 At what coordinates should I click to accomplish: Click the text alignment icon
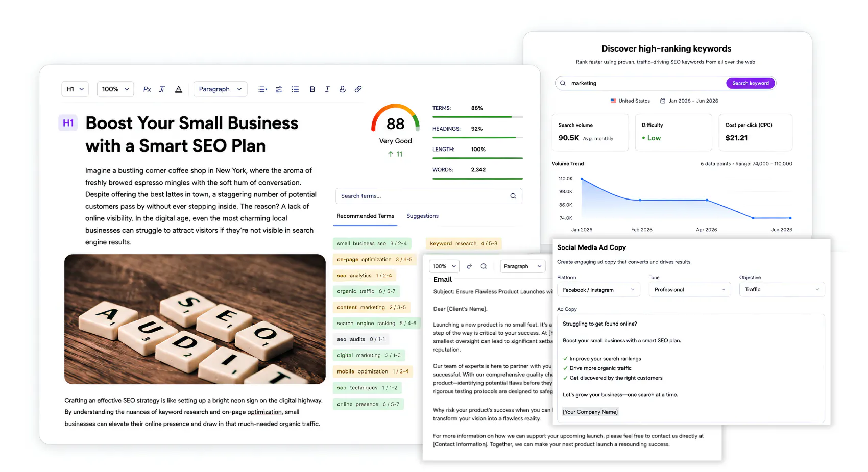point(279,89)
